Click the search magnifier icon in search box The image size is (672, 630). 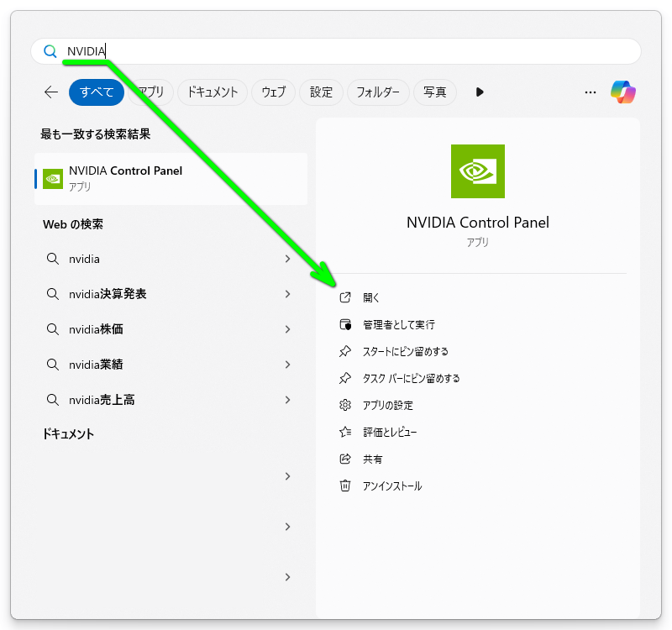(50, 51)
